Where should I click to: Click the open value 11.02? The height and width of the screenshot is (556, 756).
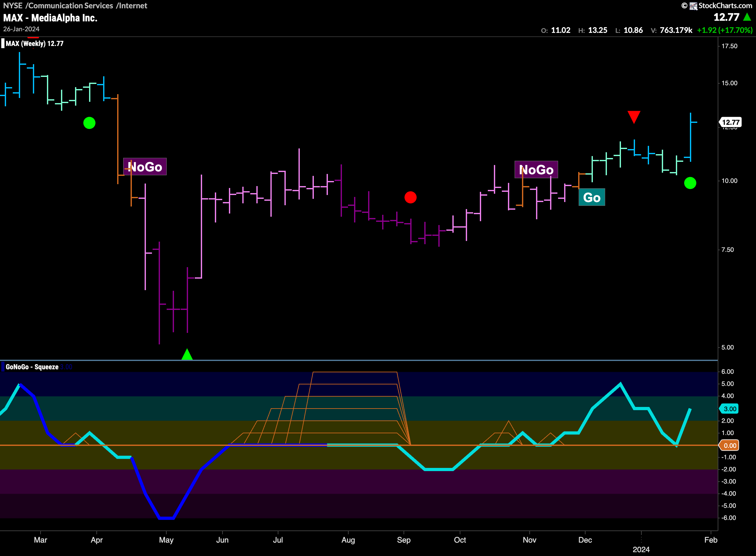pos(561,30)
